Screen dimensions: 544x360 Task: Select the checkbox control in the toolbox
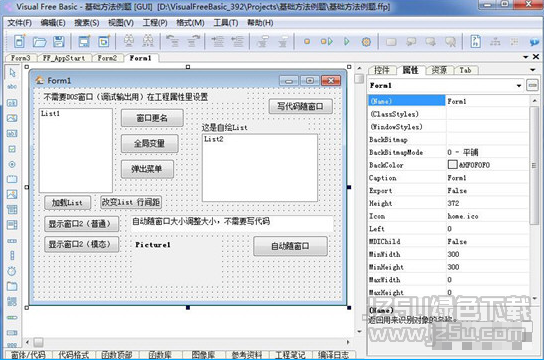(x=12, y=149)
